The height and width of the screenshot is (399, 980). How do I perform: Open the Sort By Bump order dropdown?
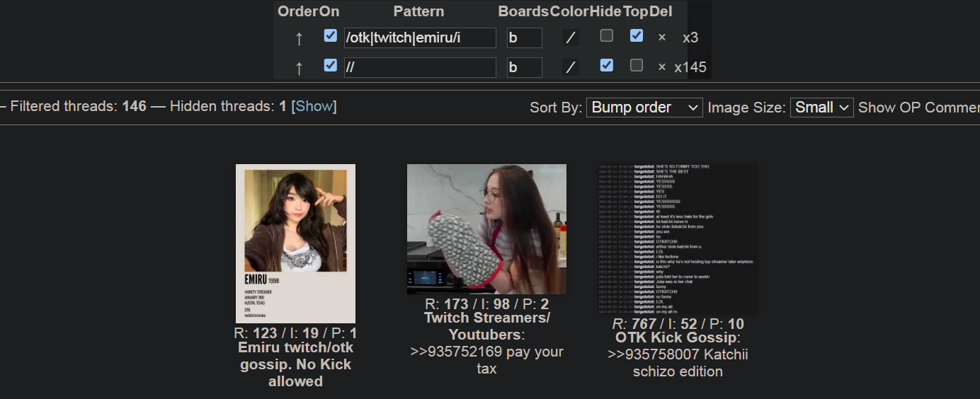pyautogui.click(x=644, y=108)
